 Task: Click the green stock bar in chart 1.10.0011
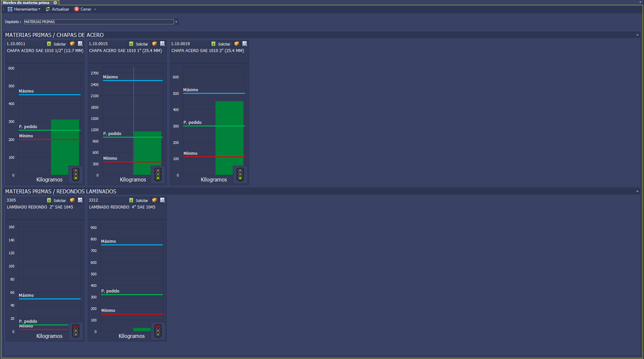tap(65, 147)
